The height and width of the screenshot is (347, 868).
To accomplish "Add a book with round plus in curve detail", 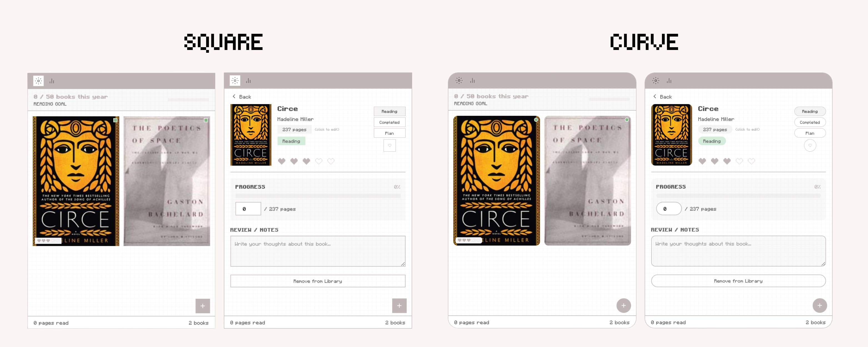I will tap(820, 306).
